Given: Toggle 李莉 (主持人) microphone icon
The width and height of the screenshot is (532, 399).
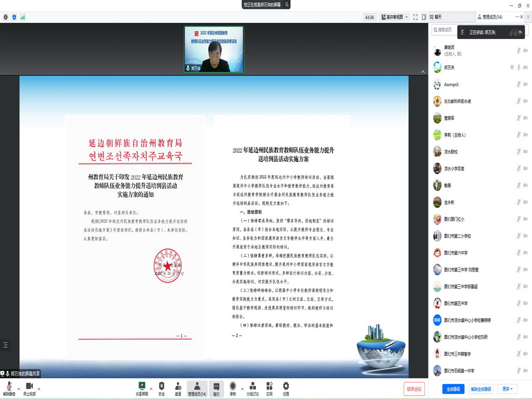Looking at the screenshot, I should [x=518, y=135].
